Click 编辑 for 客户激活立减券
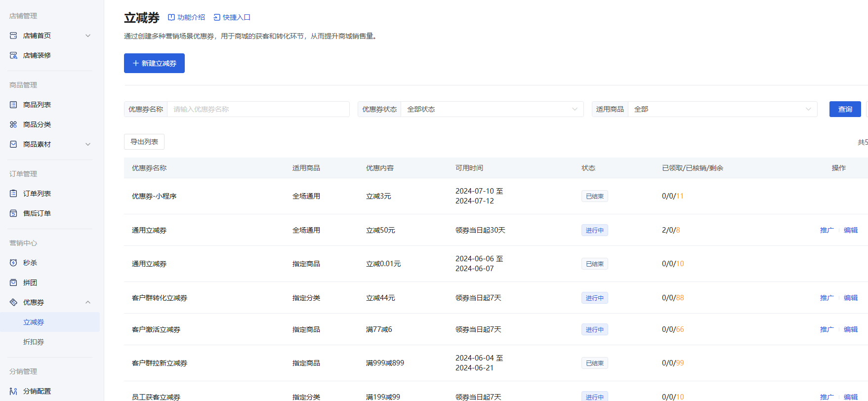This screenshot has height=401, width=868. [x=851, y=329]
